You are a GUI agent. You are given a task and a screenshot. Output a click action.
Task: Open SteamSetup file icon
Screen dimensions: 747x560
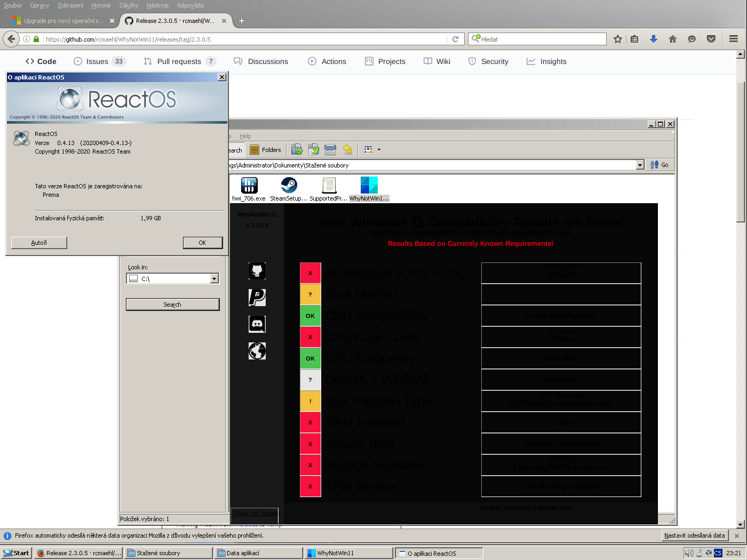[289, 186]
